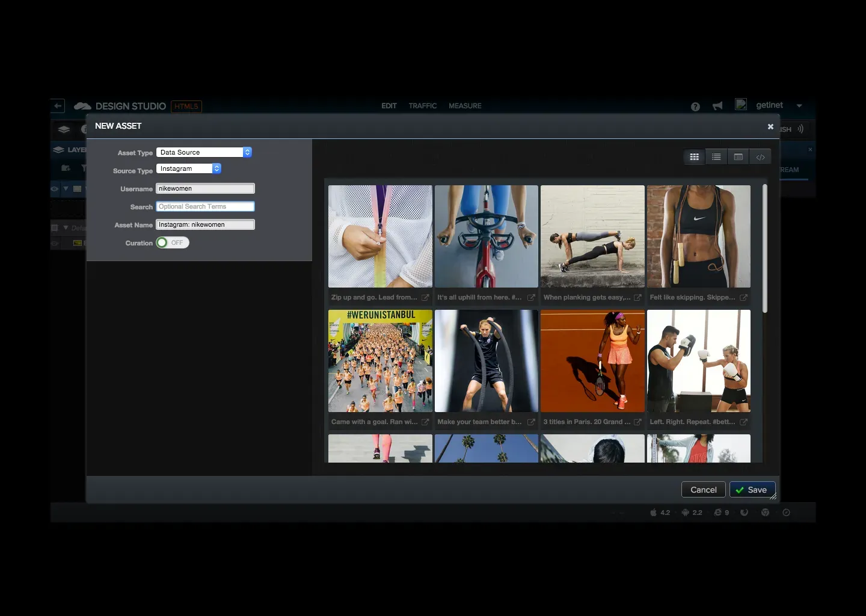Click caption 'Make your team better b...'
The width and height of the screenshot is (866, 616).
point(479,422)
